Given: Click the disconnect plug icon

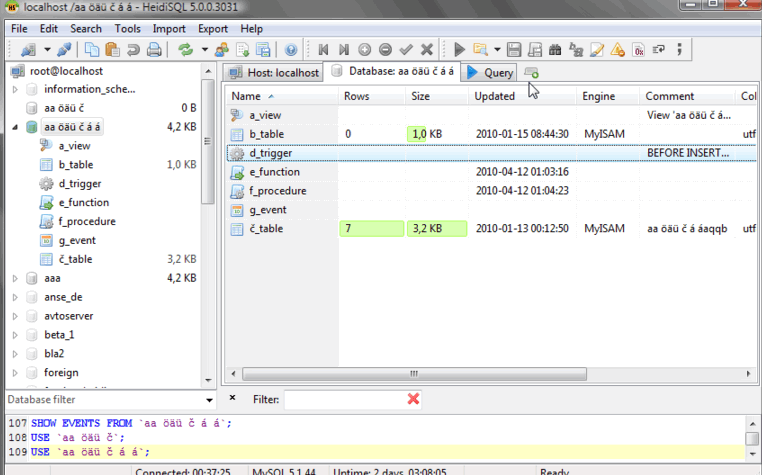Looking at the screenshot, I should coord(64,50).
